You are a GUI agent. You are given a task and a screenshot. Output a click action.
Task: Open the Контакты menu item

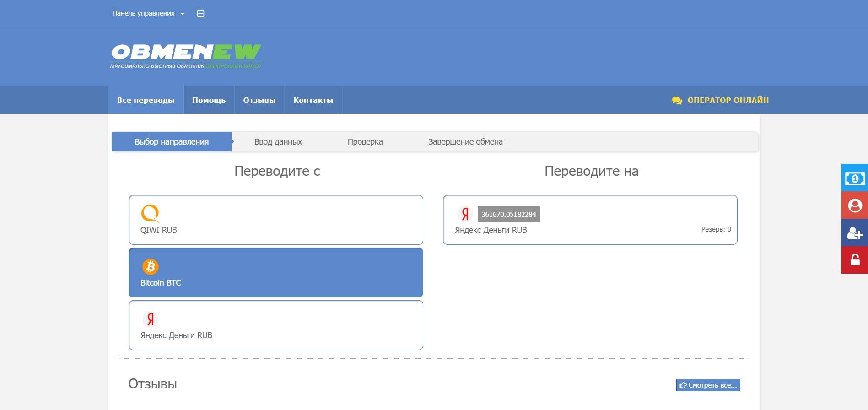(x=313, y=100)
